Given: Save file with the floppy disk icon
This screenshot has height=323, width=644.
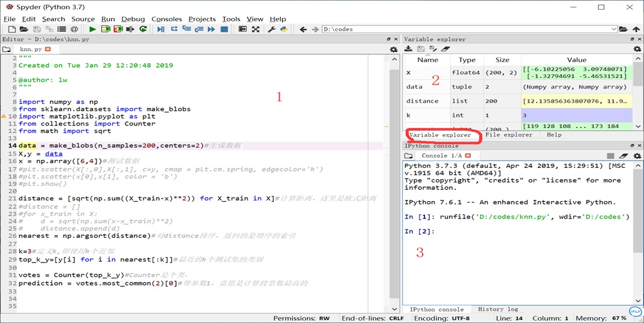Looking at the screenshot, I should pos(37,29).
